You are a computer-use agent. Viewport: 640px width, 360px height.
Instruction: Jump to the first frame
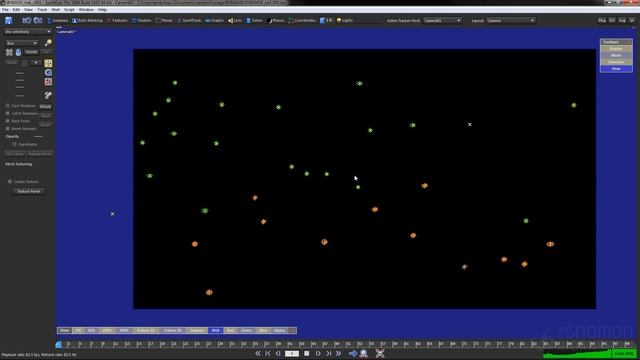pos(268,353)
